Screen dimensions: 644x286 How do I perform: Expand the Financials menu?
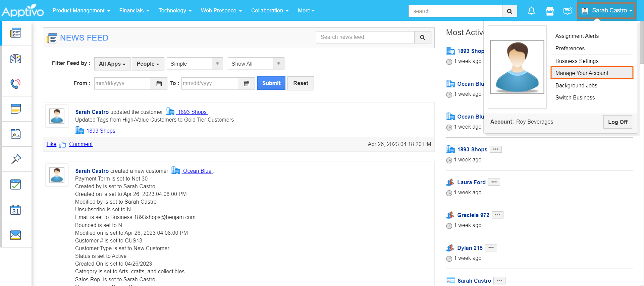click(x=134, y=11)
